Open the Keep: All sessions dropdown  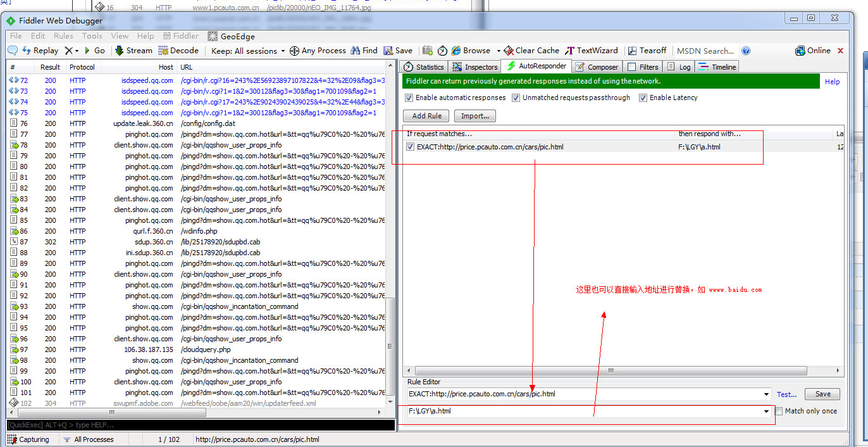pos(248,51)
